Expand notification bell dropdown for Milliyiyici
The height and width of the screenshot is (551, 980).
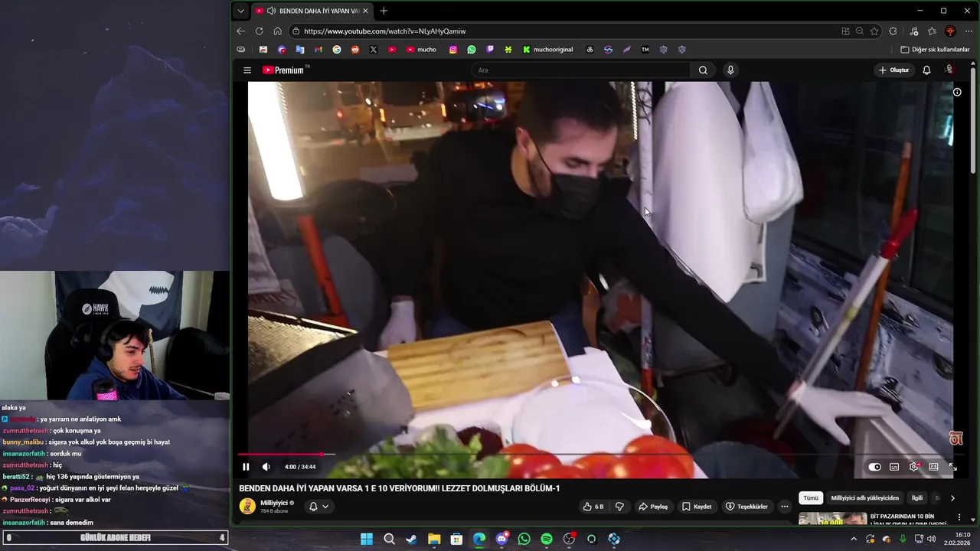pyautogui.click(x=318, y=507)
